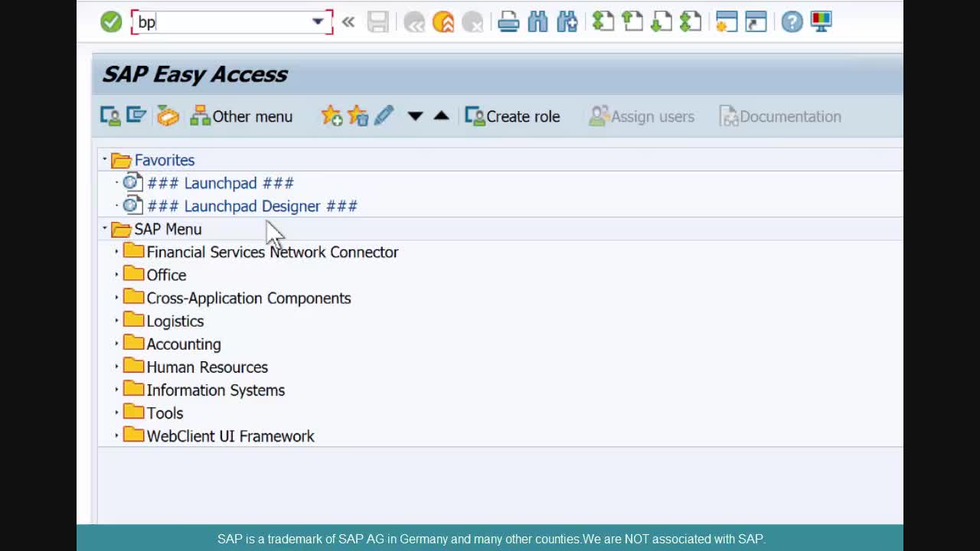Click the Customize Local Layout monitor icon
Image resolution: width=980 pixels, height=551 pixels.
[x=822, y=21]
